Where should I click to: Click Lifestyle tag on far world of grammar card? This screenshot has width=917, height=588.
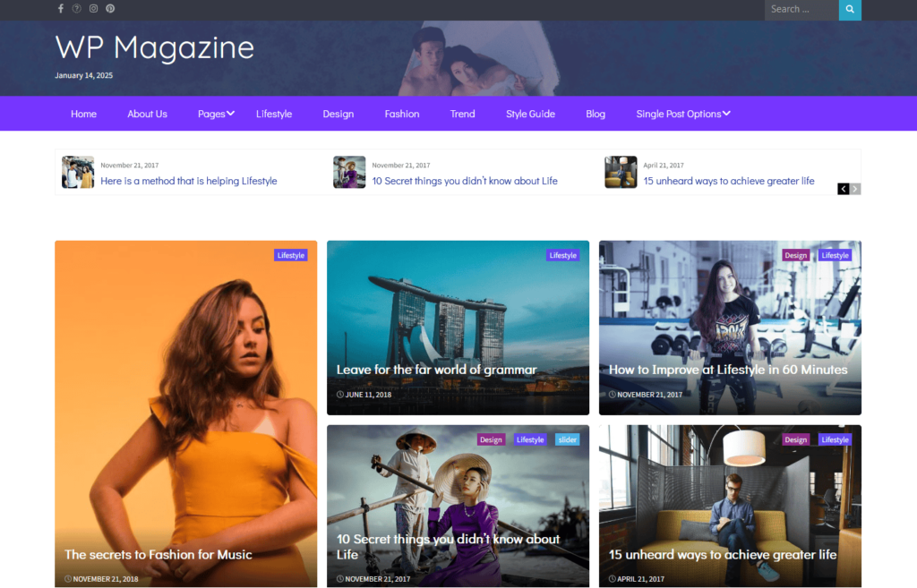tap(562, 255)
